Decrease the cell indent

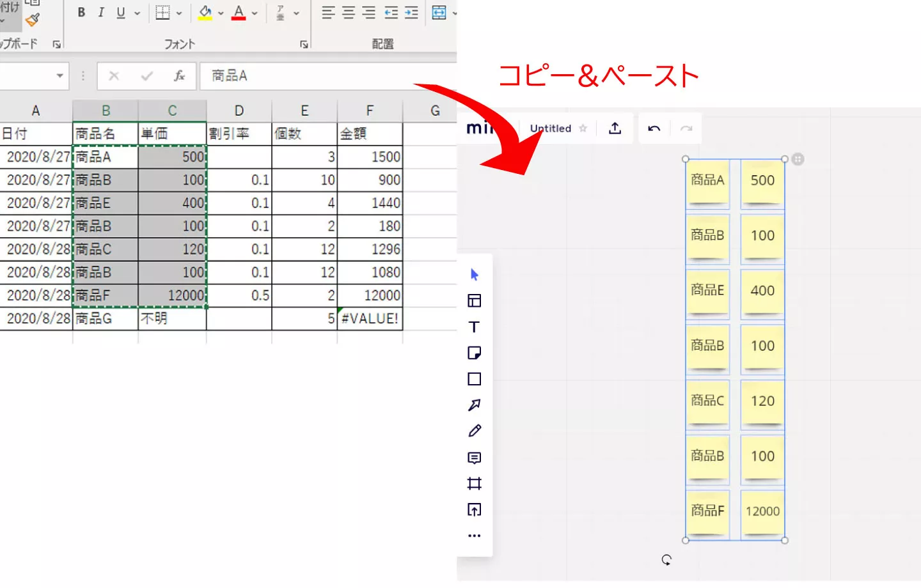[x=391, y=13]
